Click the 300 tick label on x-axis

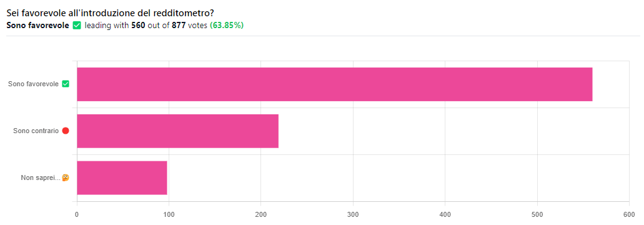[353, 214]
